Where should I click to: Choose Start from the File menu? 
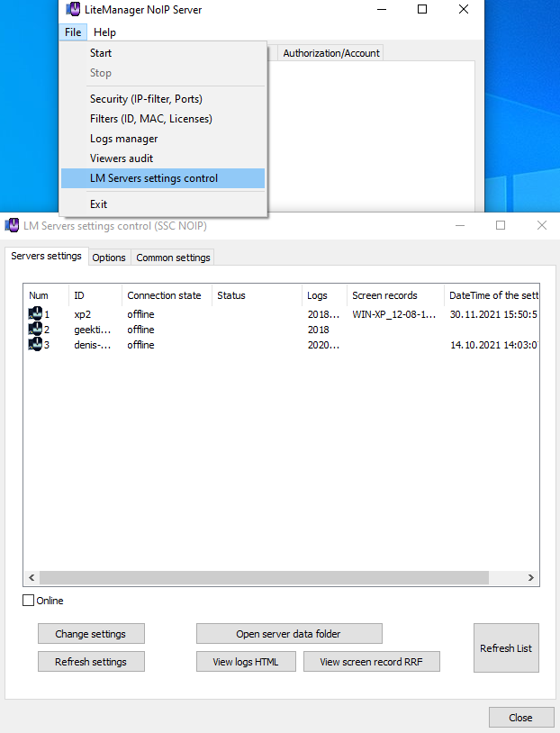coord(163,53)
